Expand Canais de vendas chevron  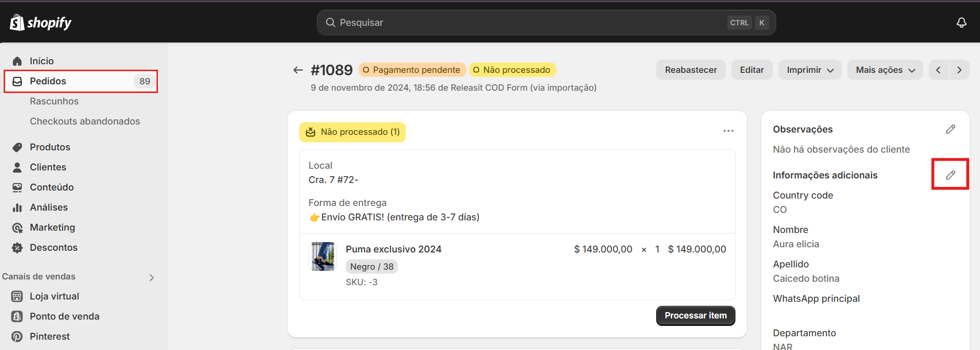coord(152,277)
